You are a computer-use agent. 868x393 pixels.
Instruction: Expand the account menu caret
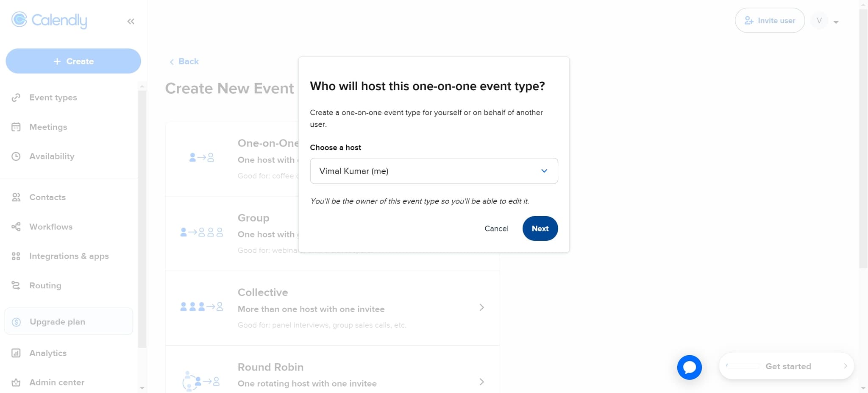(x=836, y=22)
